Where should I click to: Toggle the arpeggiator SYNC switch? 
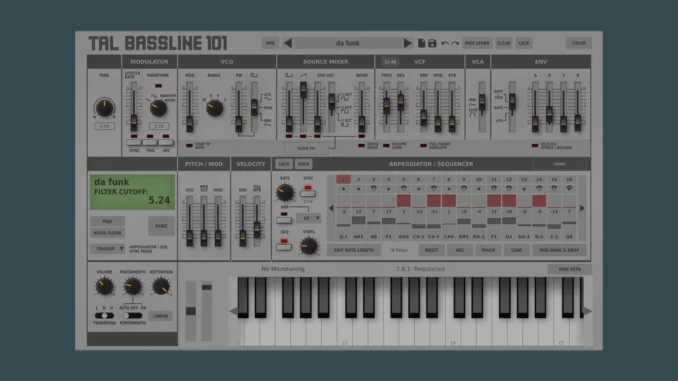(308, 193)
